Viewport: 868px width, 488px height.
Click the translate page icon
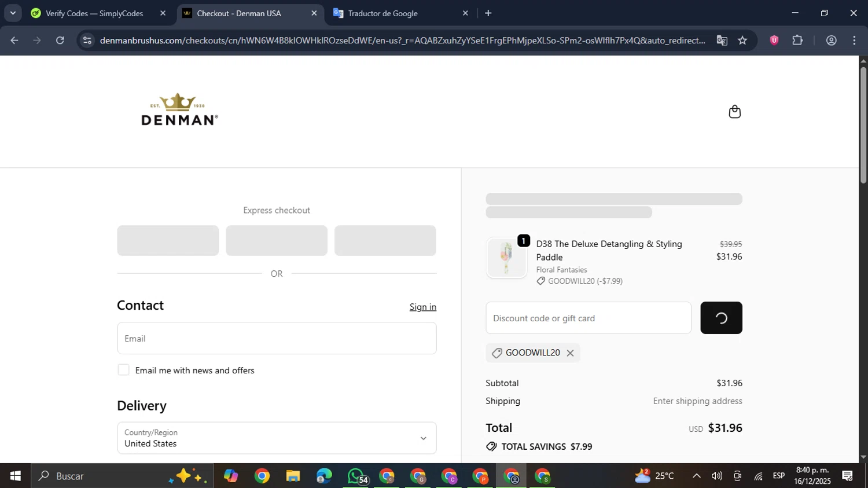722,41
